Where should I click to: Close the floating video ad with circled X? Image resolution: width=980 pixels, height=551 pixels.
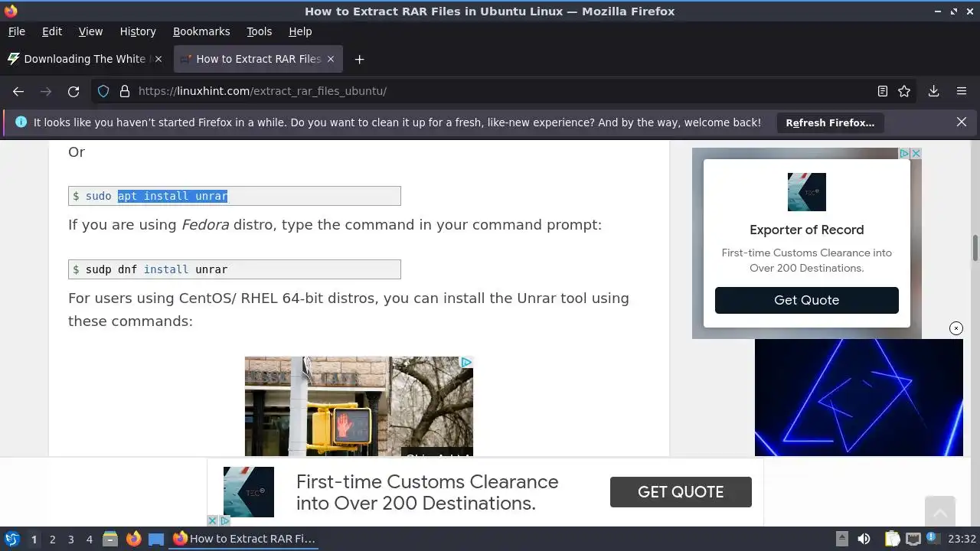click(956, 328)
